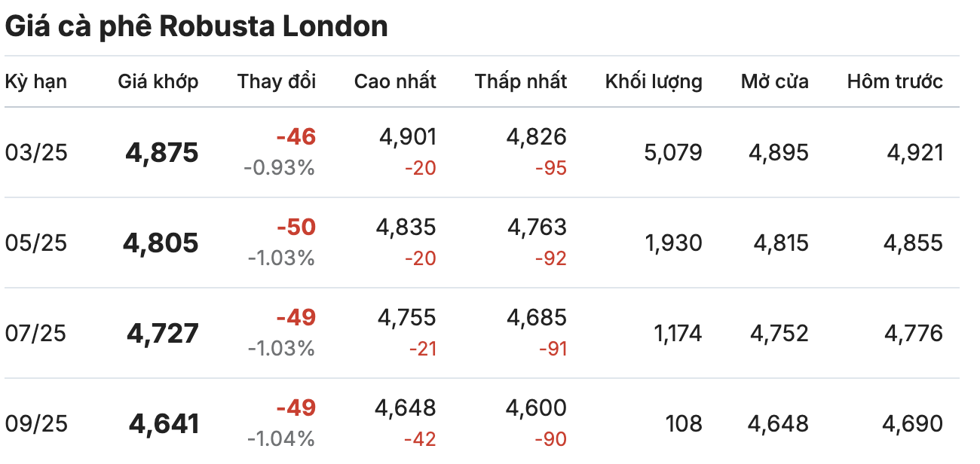Click the Khối lượng column header
Viewport: 980px width, 464px height.
654,81
